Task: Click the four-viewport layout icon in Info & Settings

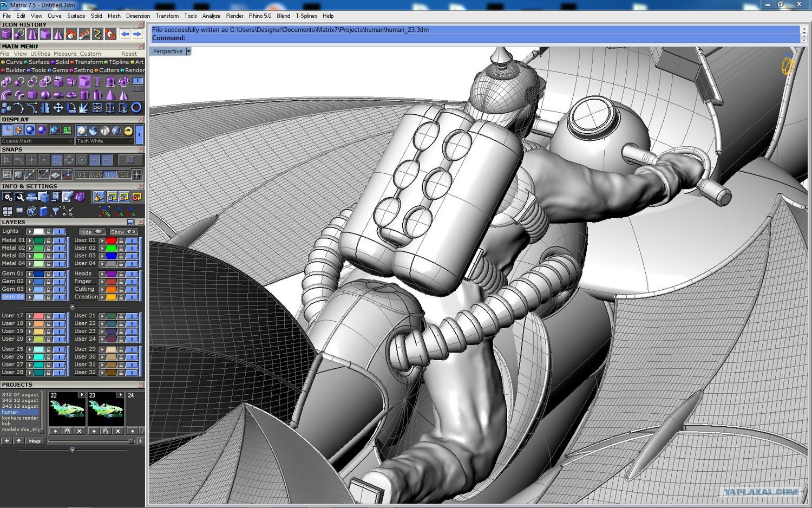Action: click(x=7, y=211)
